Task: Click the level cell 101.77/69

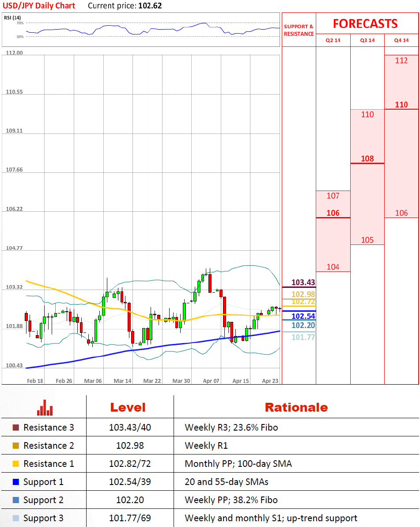Action: pyautogui.click(x=130, y=518)
